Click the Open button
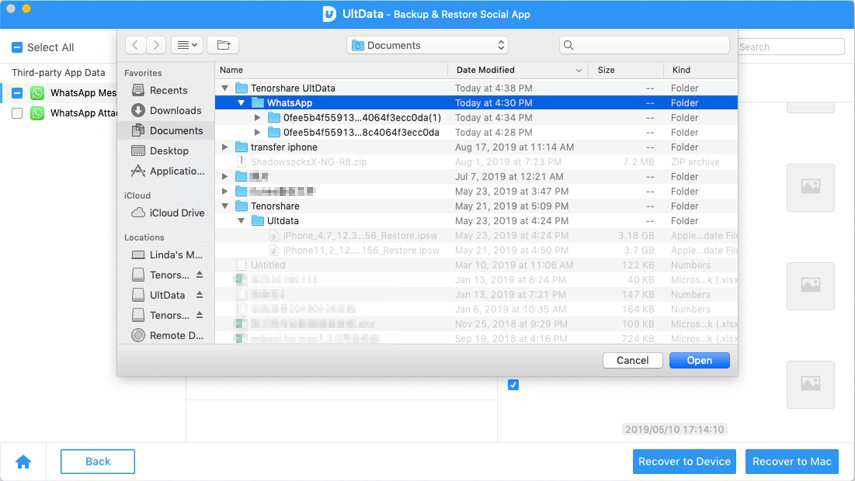This screenshot has height=481, width=855. (x=699, y=360)
